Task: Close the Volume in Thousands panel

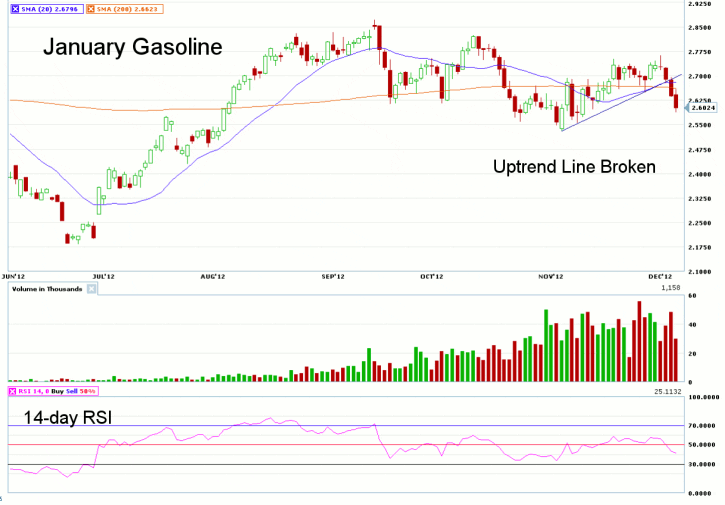Action: coord(92,289)
